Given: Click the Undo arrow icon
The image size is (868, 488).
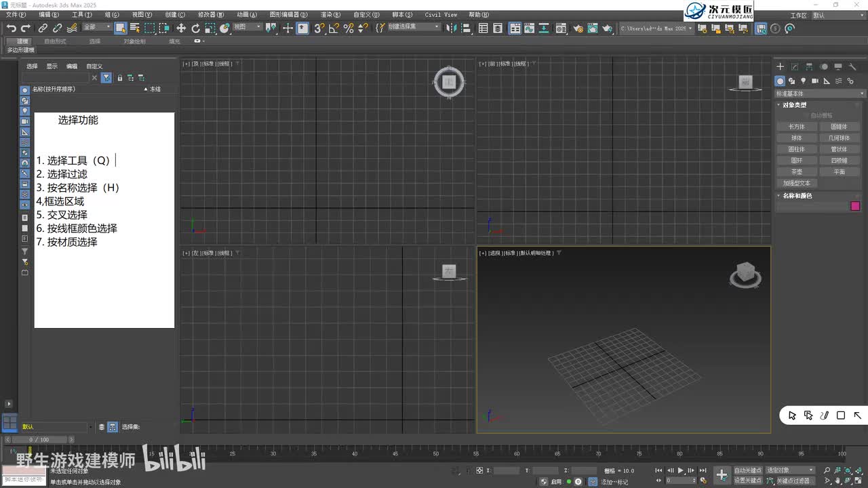Looking at the screenshot, I should 11,28.
